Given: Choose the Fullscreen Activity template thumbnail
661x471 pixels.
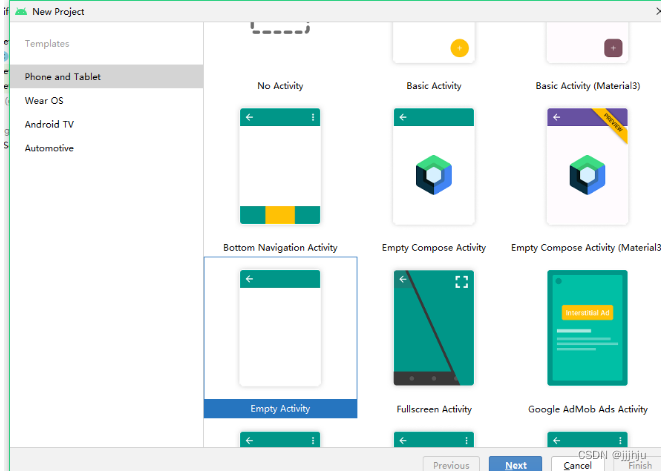Looking at the screenshot, I should pyautogui.click(x=434, y=328).
